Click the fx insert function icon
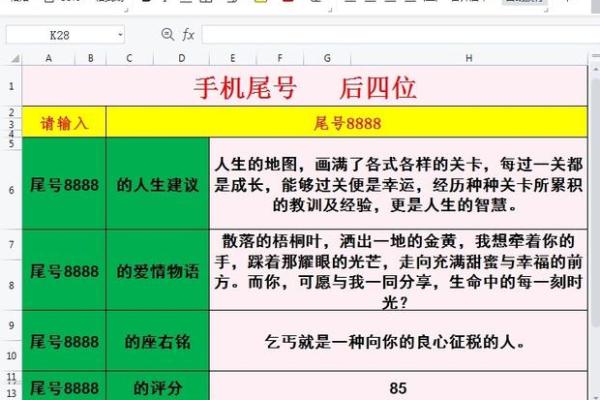Viewport: 600px width, 400px height. (188, 35)
